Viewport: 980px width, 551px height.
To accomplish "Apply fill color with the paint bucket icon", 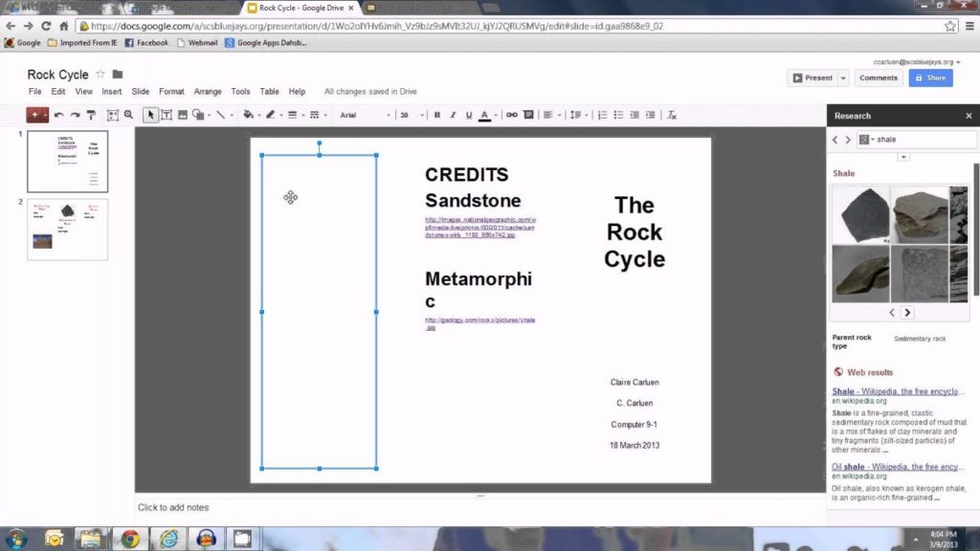I will tap(249, 114).
